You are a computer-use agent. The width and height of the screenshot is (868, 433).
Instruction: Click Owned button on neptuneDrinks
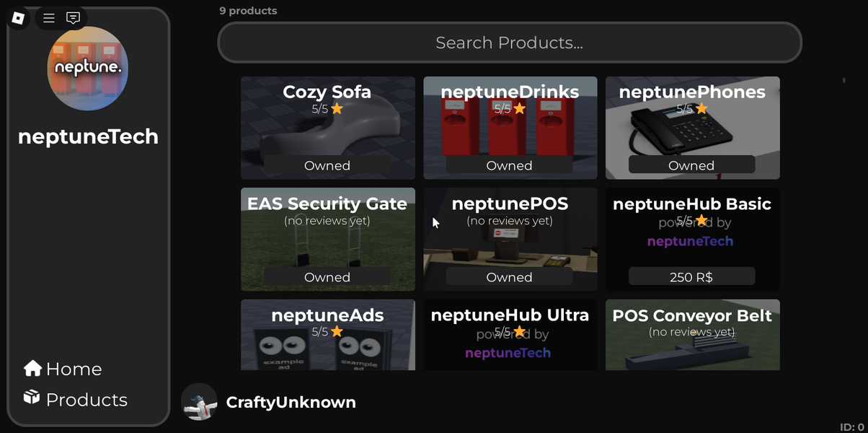tap(510, 165)
